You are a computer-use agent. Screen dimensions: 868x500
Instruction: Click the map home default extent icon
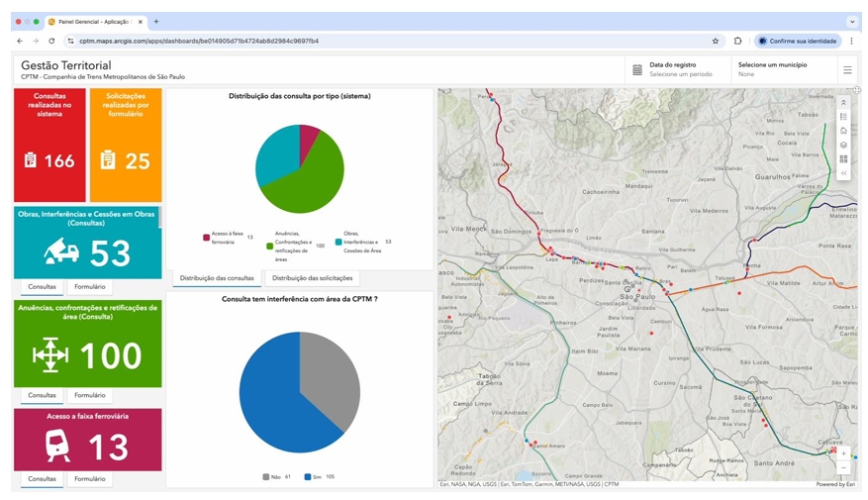click(x=843, y=131)
